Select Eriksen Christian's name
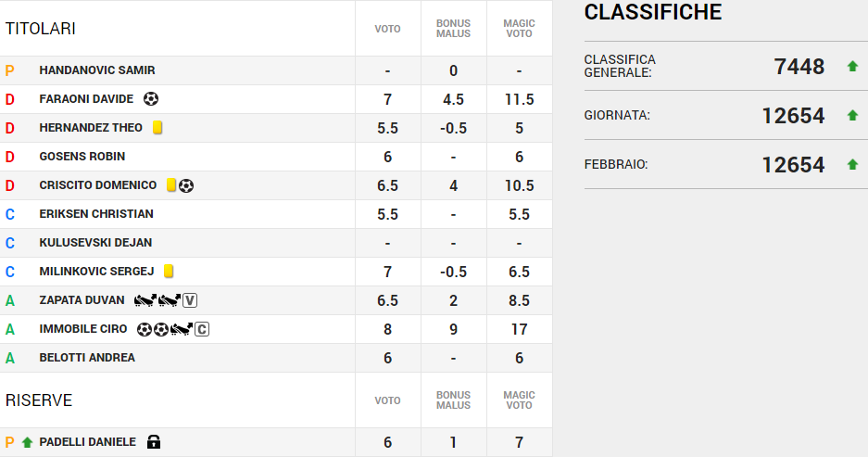Viewport: 868px width, 457px height. click(96, 214)
